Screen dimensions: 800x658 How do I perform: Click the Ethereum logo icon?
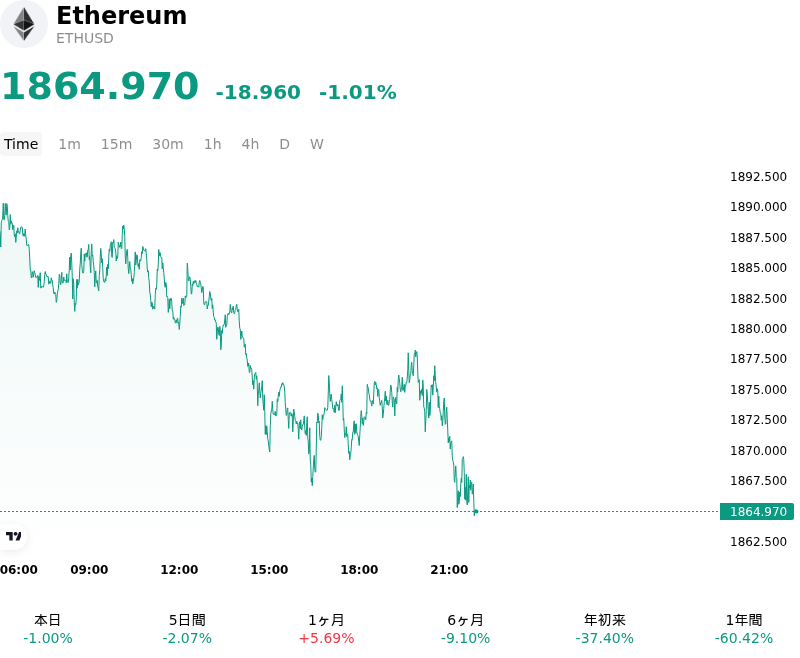[x=23, y=24]
